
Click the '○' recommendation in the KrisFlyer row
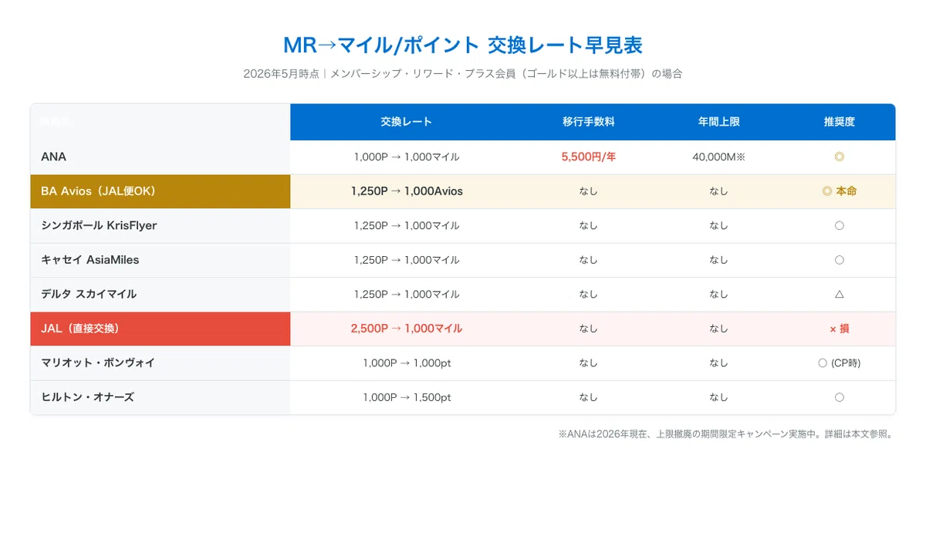[840, 225]
